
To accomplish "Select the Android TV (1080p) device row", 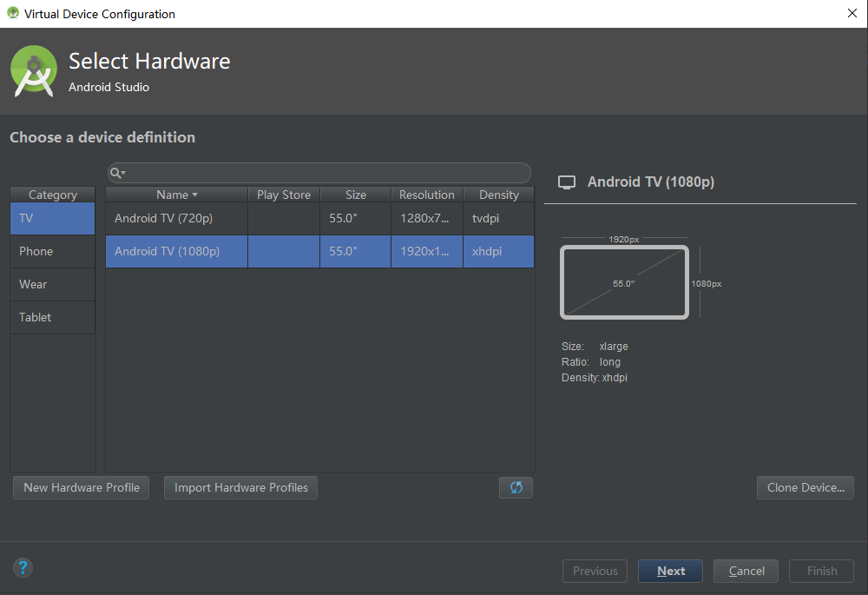I will [x=320, y=252].
